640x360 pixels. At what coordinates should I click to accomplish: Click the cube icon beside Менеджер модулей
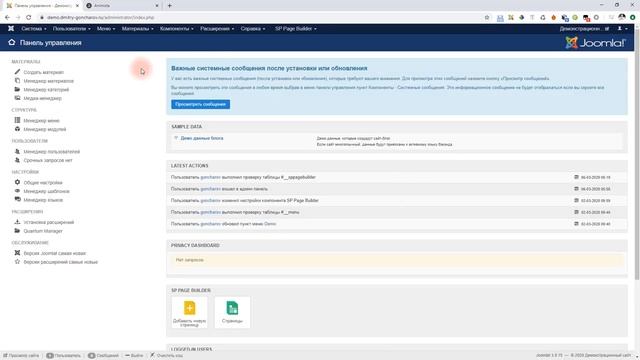17,129
